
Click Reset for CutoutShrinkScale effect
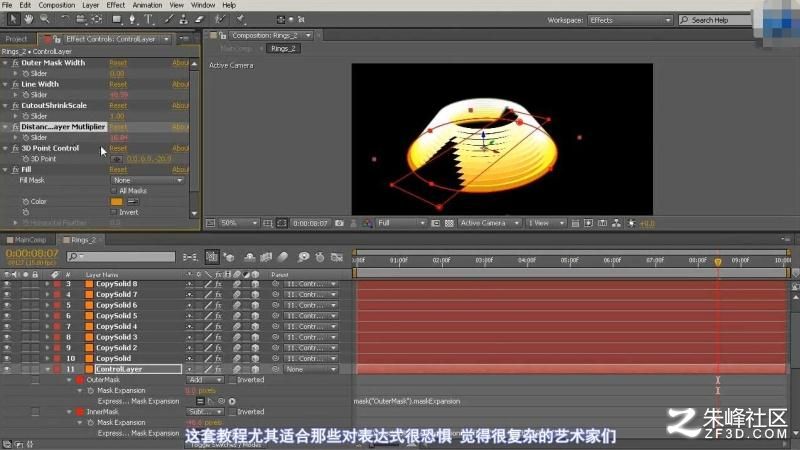pos(118,106)
